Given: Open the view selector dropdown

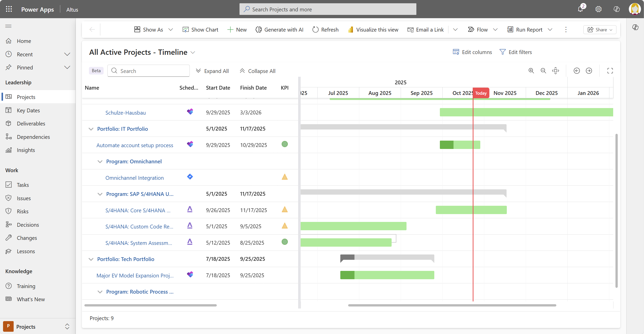Looking at the screenshot, I should (193, 52).
